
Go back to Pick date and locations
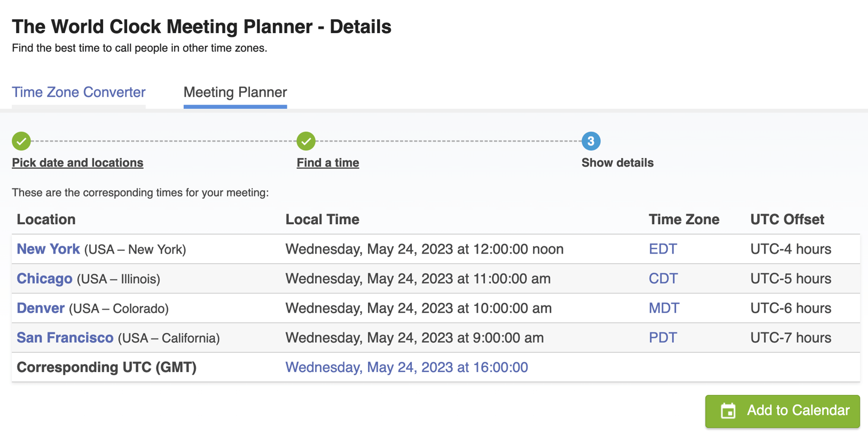(x=77, y=163)
